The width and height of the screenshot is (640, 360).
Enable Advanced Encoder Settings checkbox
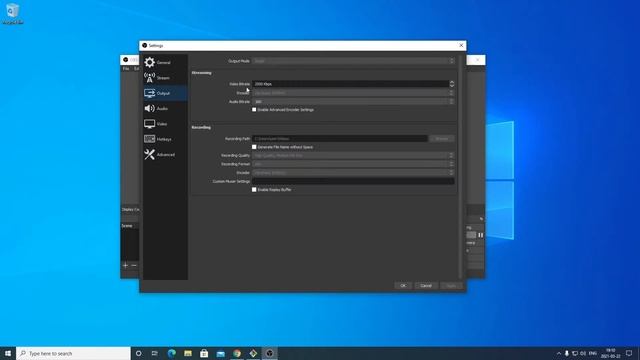coord(254,110)
